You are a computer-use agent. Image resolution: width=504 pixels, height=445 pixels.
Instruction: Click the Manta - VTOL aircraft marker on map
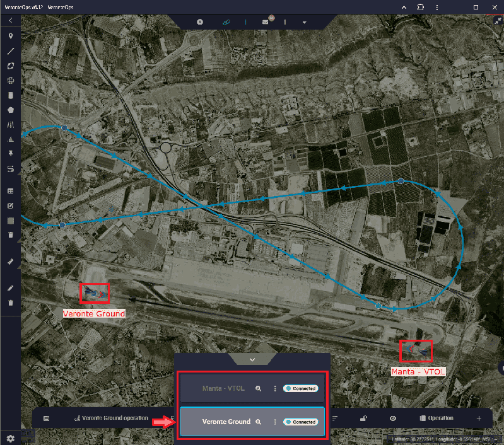click(x=417, y=350)
